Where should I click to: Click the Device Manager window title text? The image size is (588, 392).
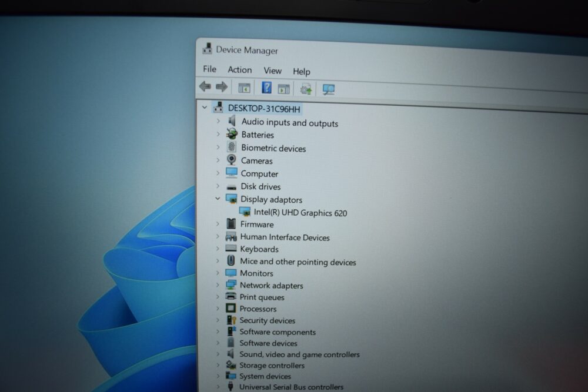tap(247, 50)
